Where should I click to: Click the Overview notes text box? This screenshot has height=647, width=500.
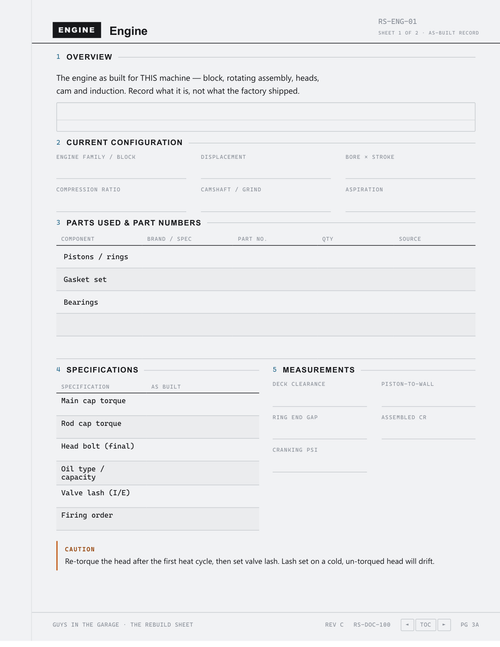tap(266, 117)
